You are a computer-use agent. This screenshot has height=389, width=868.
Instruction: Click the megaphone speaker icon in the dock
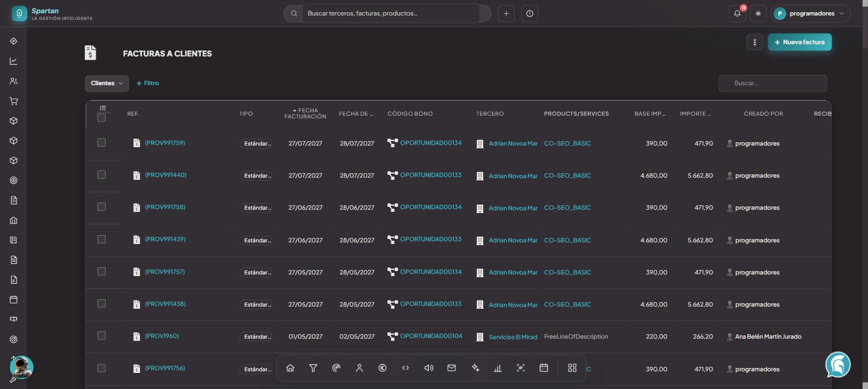click(x=428, y=368)
